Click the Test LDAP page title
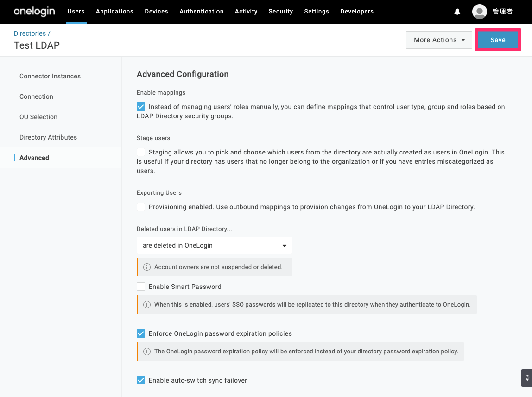 (x=37, y=45)
